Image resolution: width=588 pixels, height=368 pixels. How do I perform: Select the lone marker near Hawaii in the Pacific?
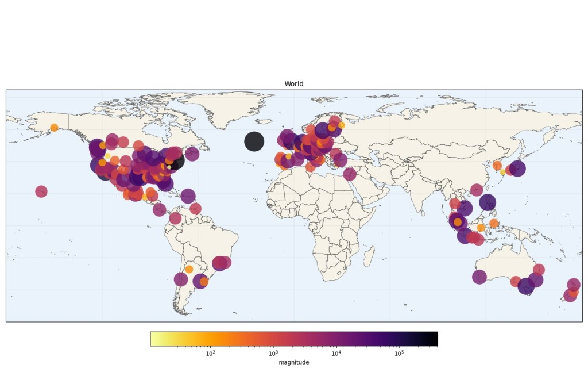[41, 191]
